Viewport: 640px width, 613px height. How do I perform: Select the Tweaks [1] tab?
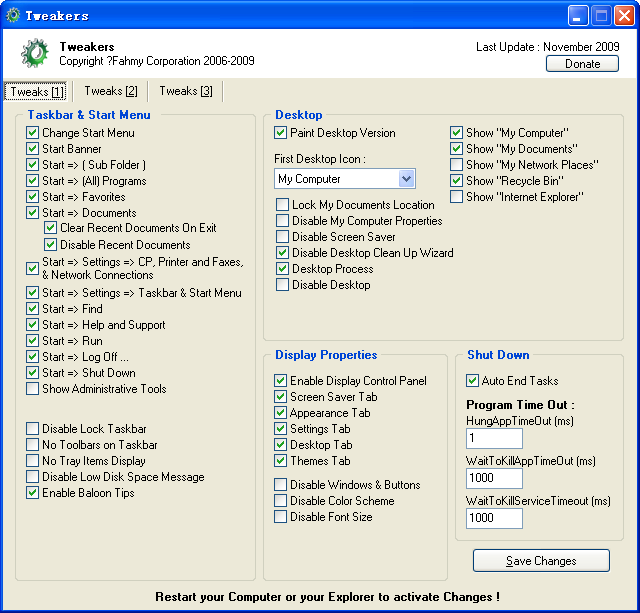click(37, 91)
